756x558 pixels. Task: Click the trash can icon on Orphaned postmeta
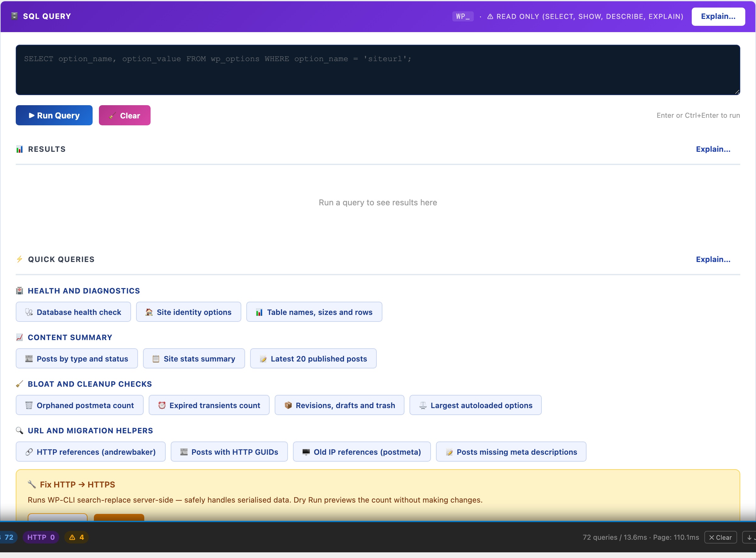(29, 405)
